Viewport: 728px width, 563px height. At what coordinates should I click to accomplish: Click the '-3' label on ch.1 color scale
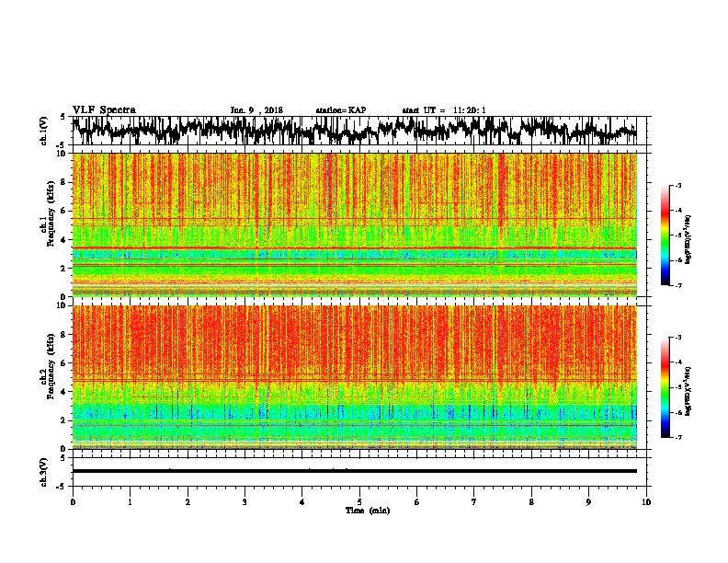[677, 185]
